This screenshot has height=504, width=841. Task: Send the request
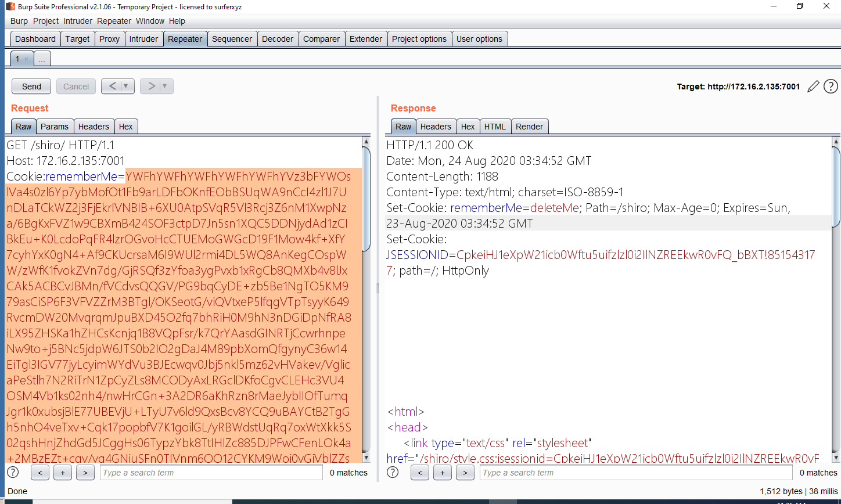point(31,87)
